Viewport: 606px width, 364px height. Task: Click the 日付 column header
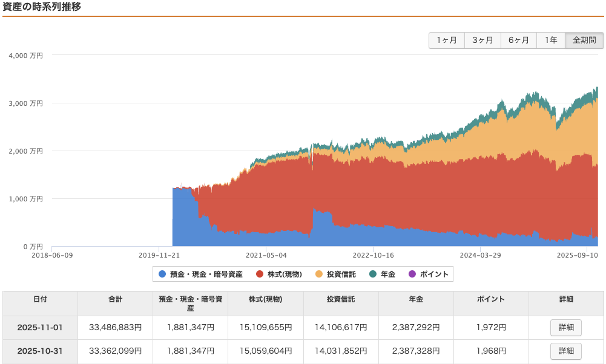point(40,299)
